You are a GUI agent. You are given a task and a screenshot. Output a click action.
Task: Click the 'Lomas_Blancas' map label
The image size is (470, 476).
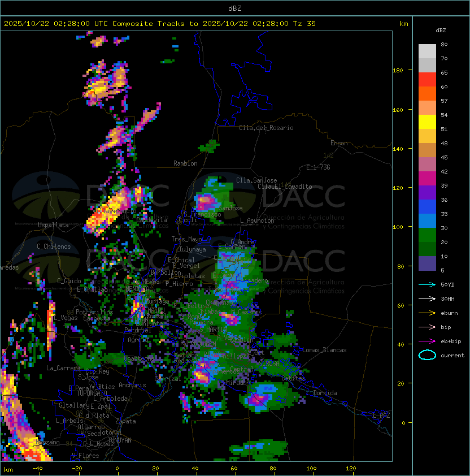click(324, 350)
